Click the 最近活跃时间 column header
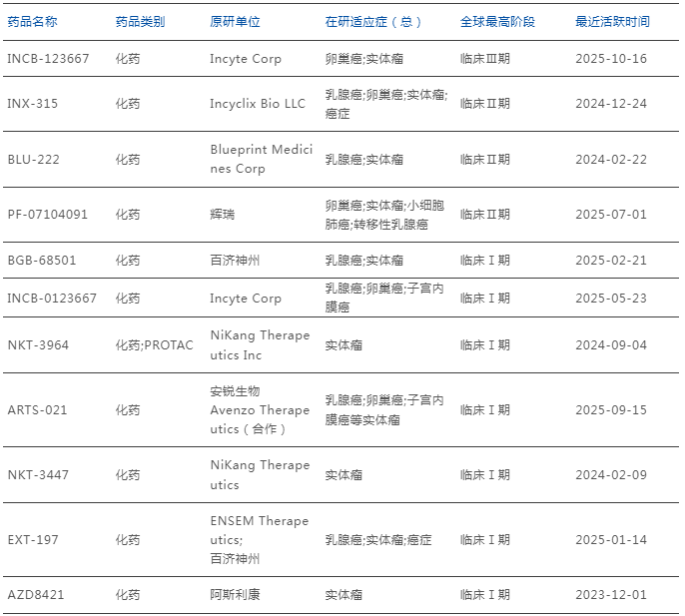The height and width of the screenshot is (616, 685). click(x=612, y=21)
